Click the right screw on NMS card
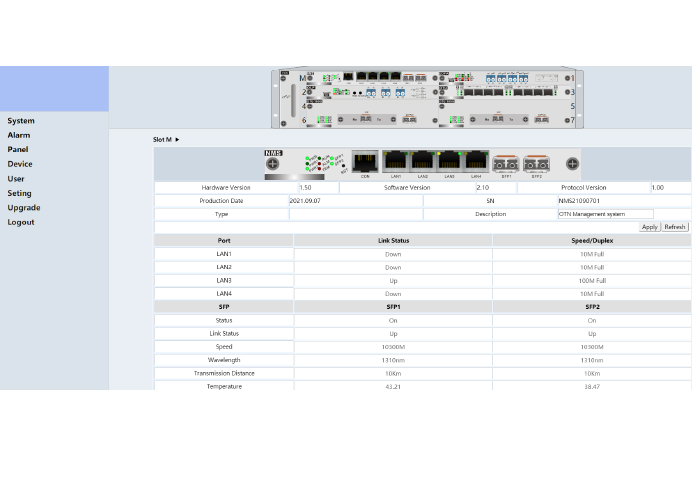 tap(572, 163)
